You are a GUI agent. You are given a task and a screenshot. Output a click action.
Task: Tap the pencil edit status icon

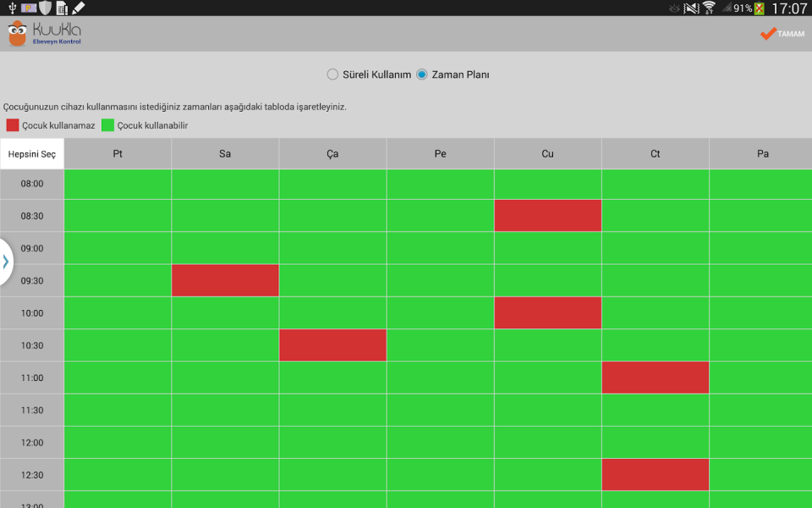click(x=78, y=8)
